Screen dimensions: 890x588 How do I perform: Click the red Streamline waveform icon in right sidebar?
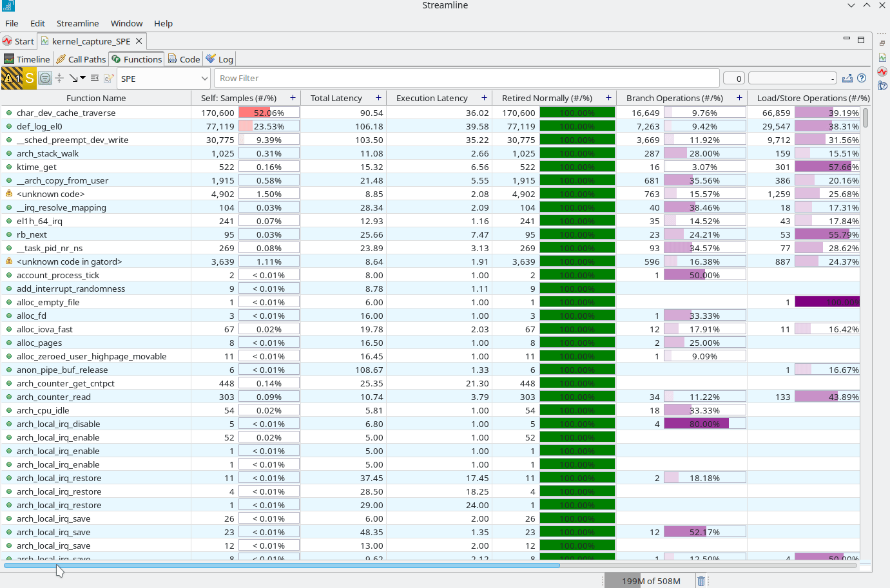[x=882, y=71]
